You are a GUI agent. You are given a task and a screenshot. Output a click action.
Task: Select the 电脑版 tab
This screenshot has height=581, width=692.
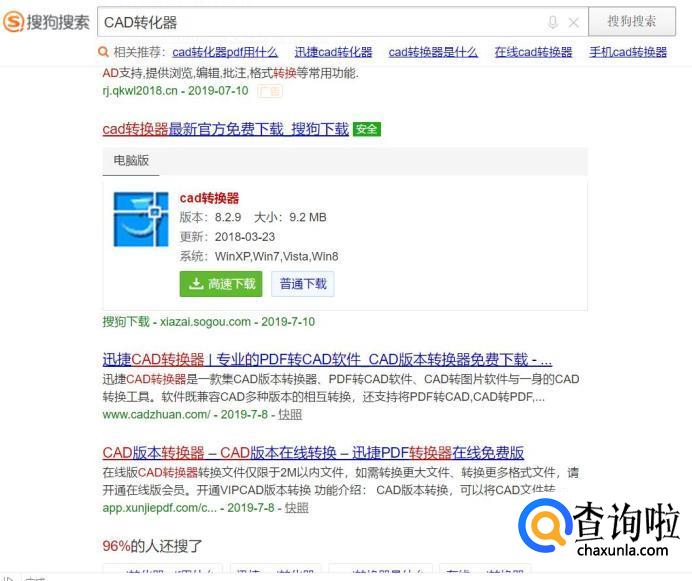coord(131,161)
